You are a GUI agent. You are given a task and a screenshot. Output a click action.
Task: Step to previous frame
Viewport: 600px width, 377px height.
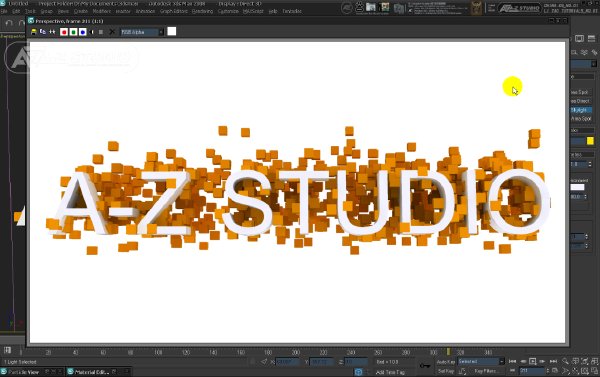pyautogui.click(x=523, y=361)
